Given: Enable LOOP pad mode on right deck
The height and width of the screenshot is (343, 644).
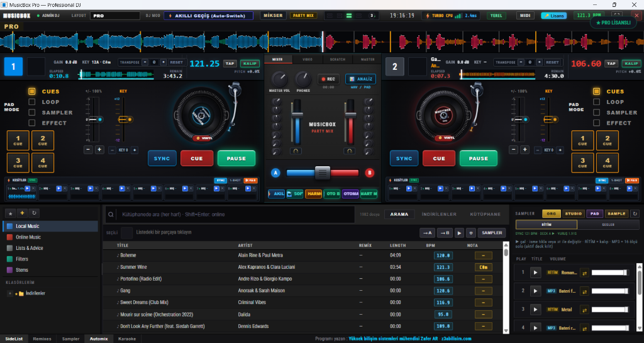Looking at the screenshot, I should 596,102.
